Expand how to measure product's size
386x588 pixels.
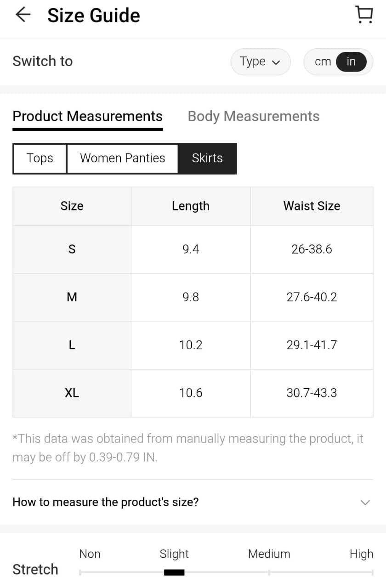pyautogui.click(x=106, y=502)
